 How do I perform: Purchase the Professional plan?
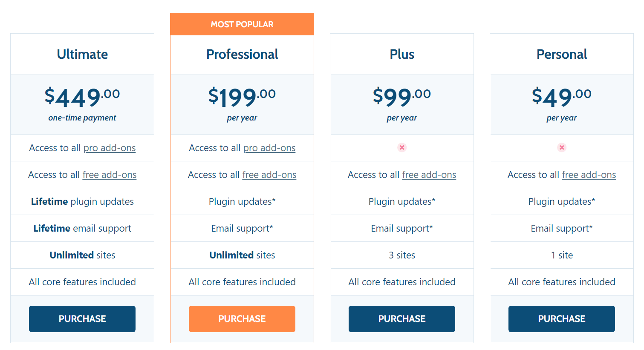pyautogui.click(x=242, y=318)
